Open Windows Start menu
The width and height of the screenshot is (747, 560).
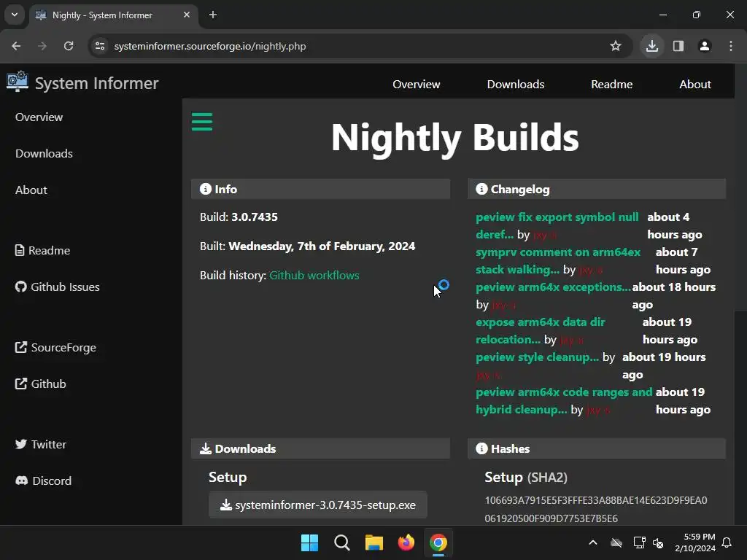(309, 542)
